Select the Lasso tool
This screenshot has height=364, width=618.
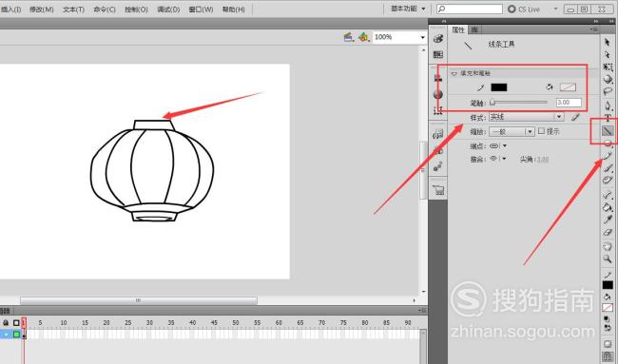[x=608, y=91]
